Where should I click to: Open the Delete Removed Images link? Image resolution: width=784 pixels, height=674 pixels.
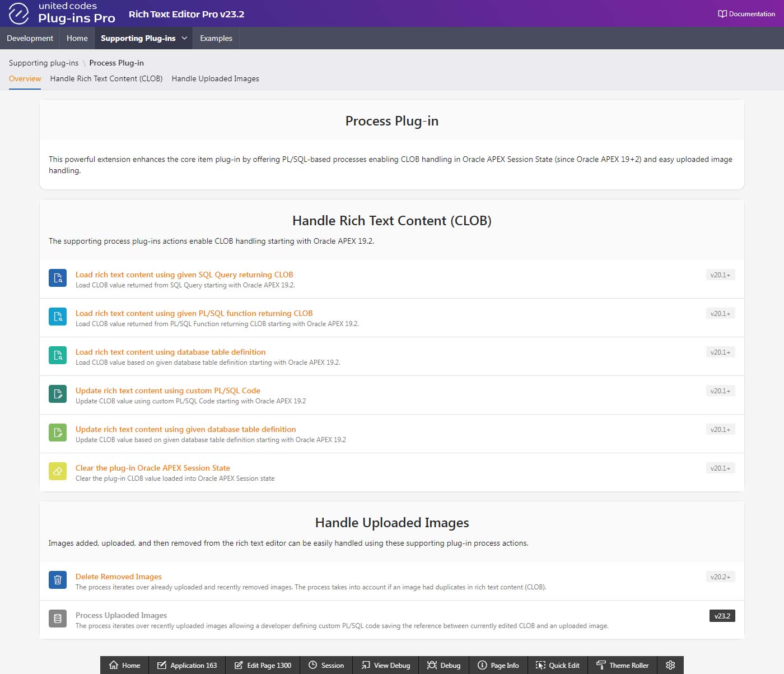point(119,577)
